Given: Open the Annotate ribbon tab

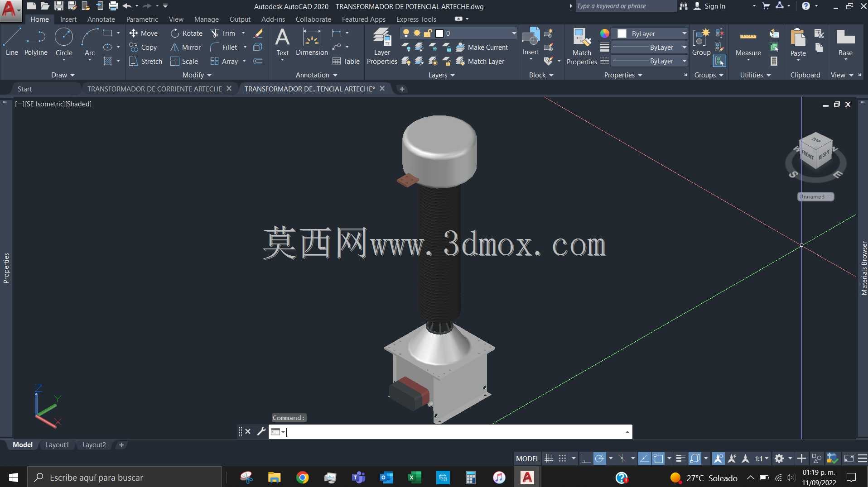Looking at the screenshot, I should 101,19.
